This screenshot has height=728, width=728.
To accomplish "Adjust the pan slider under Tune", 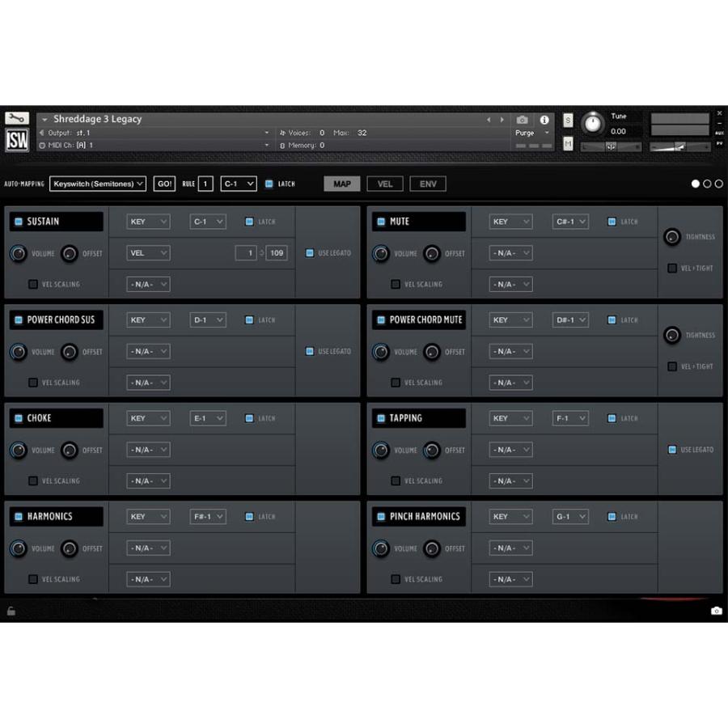I will point(611,147).
